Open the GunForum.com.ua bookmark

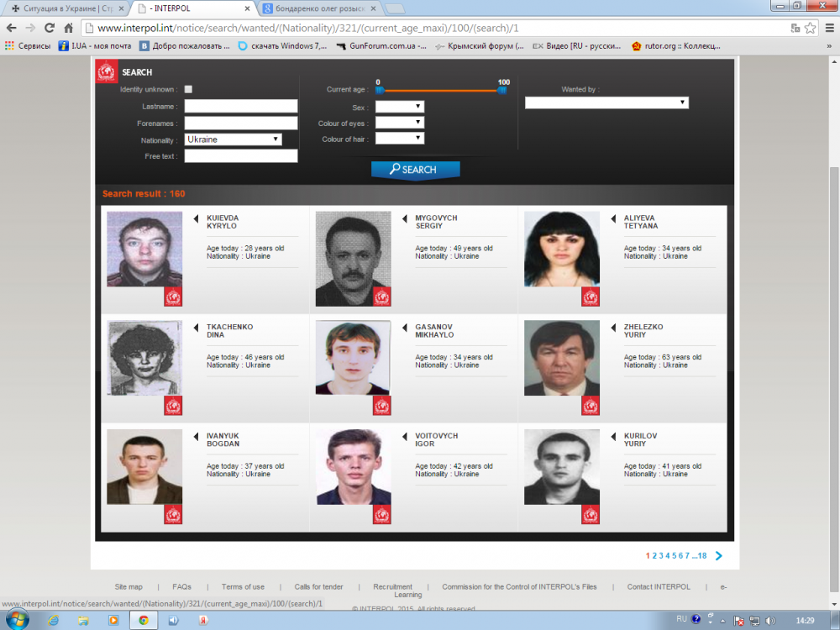(x=381, y=46)
